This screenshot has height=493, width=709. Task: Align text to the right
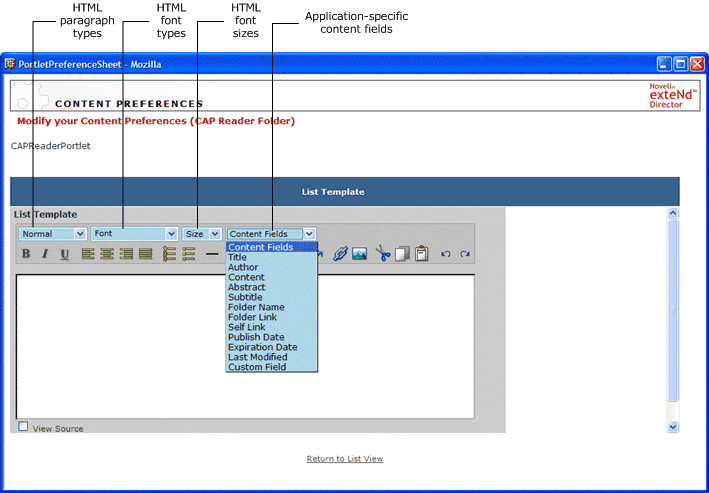[x=126, y=254]
